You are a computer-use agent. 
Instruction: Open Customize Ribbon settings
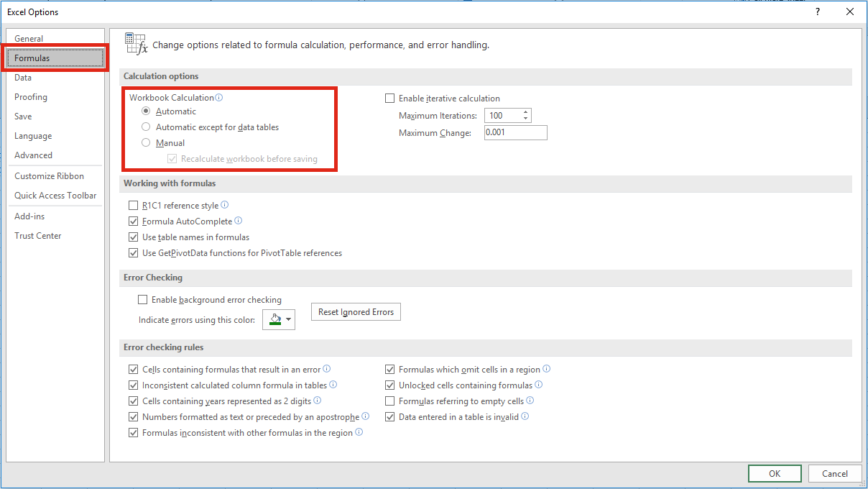coord(55,176)
